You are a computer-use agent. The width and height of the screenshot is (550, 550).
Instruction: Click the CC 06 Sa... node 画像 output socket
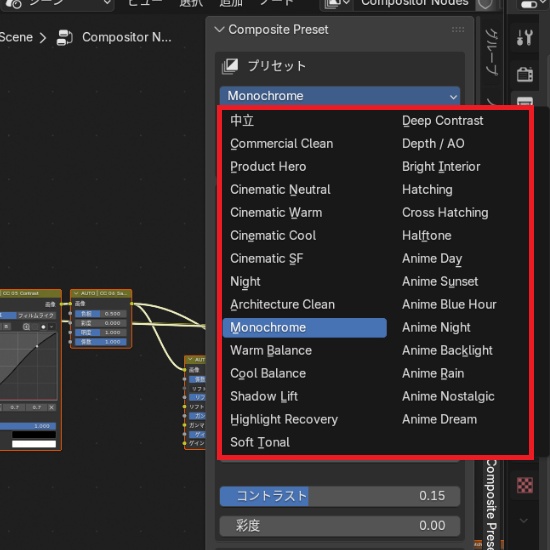[x=132, y=304]
